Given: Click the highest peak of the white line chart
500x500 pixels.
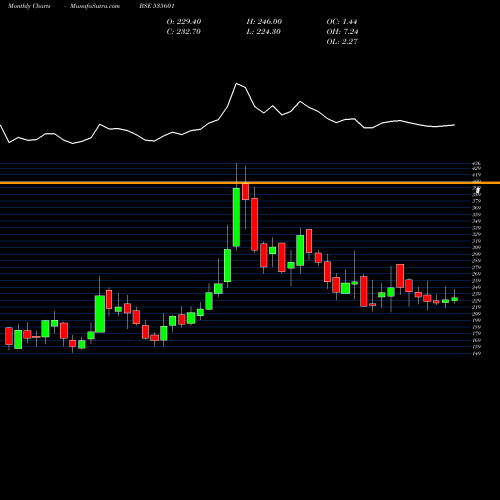Looking at the screenshot, I should [237, 83].
